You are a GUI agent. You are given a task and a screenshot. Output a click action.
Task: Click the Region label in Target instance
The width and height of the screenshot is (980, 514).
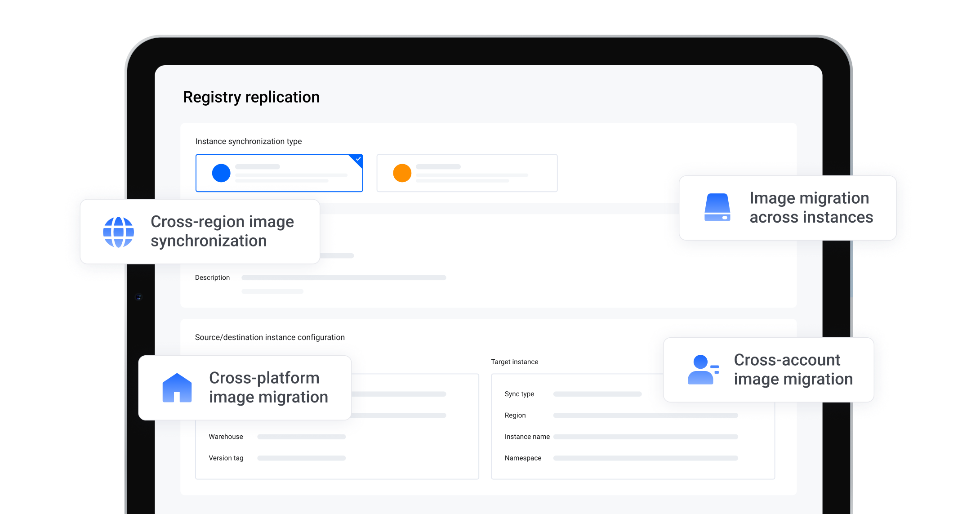[x=515, y=416]
